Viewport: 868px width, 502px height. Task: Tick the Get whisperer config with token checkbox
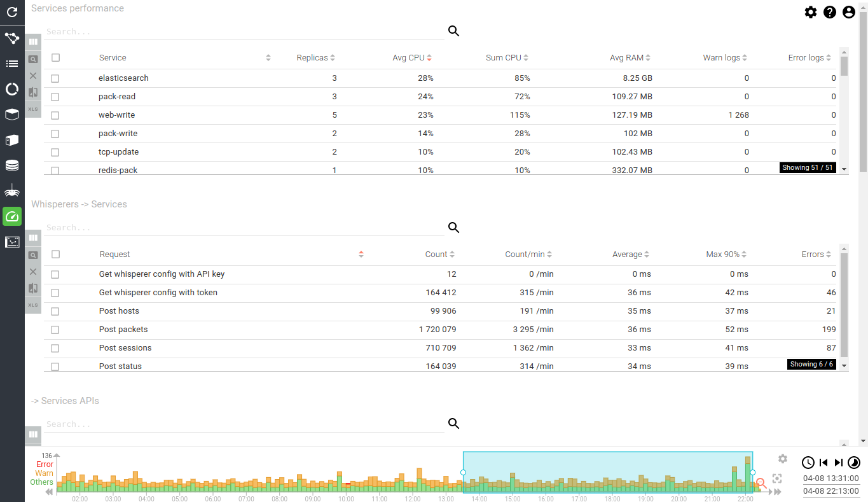point(55,293)
